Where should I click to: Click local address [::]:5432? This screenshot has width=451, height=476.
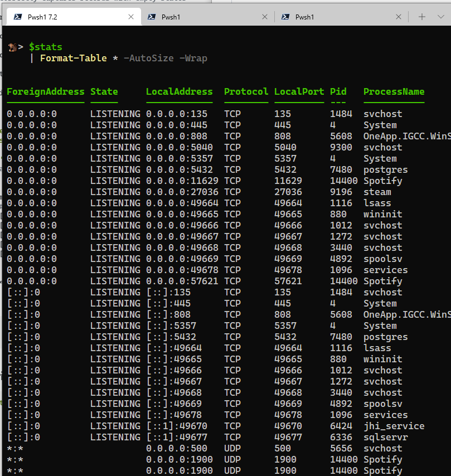(171, 337)
